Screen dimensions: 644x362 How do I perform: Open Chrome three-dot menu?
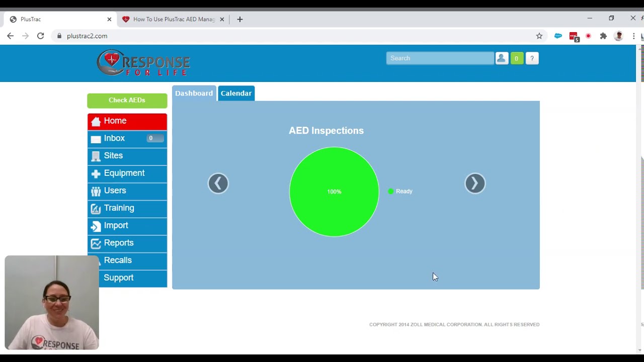click(634, 36)
